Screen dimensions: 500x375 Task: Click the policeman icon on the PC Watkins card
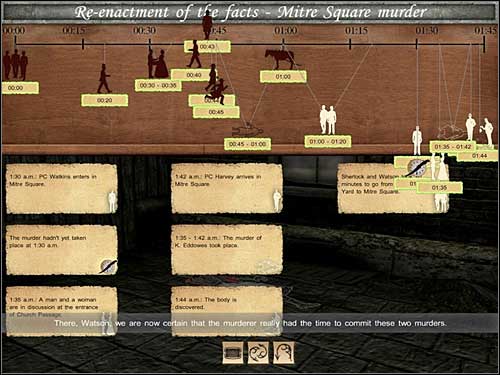point(112,201)
